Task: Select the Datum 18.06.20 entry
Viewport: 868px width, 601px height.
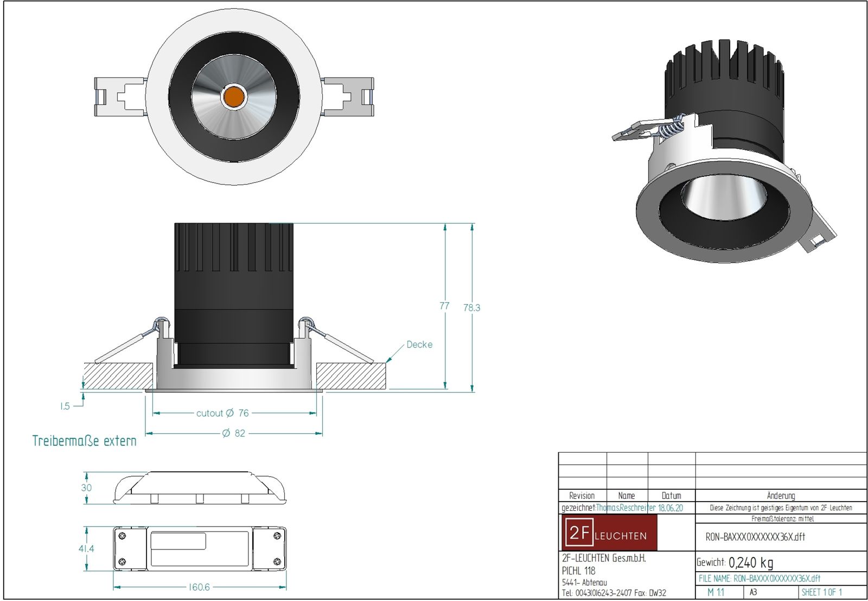Action: click(x=671, y=508)
